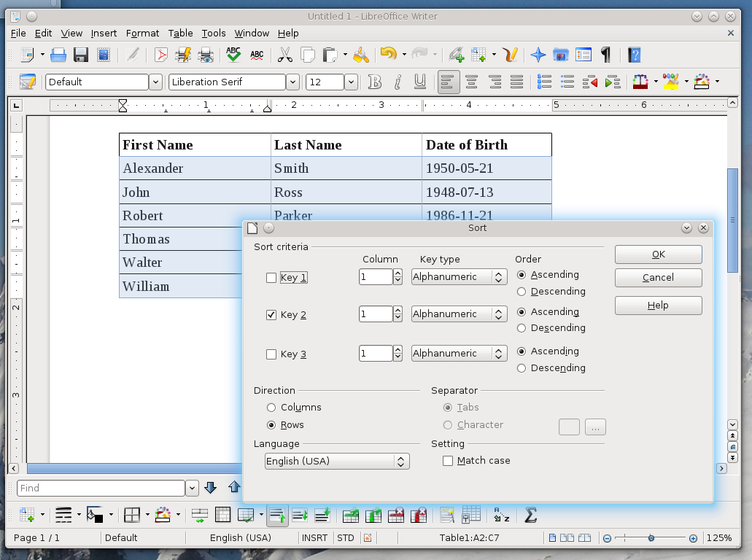Image resolution: width=752 pixels, height=560 pixels.
Task: Click inside the Find toolbar input field
Action: click(x=101, y=487)
